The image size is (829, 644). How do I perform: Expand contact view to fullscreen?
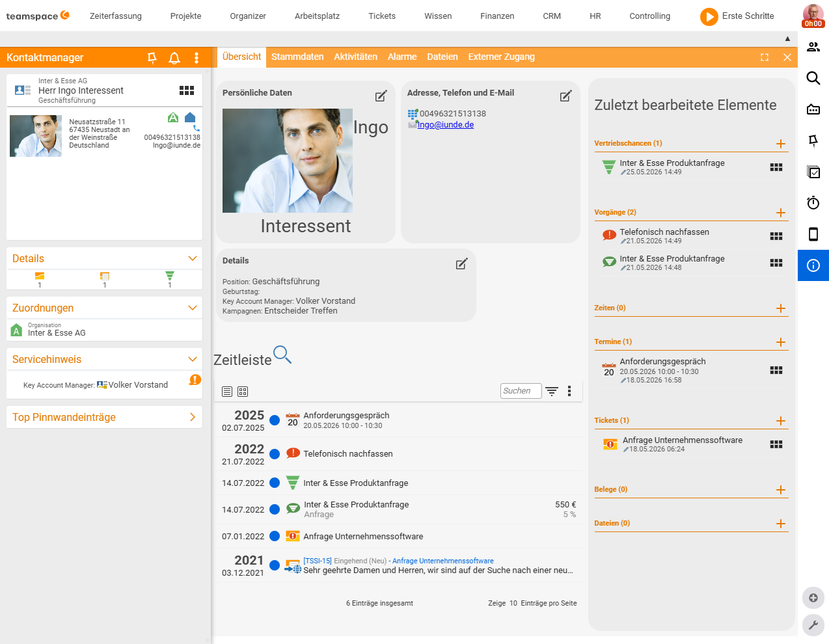(765, 57)
